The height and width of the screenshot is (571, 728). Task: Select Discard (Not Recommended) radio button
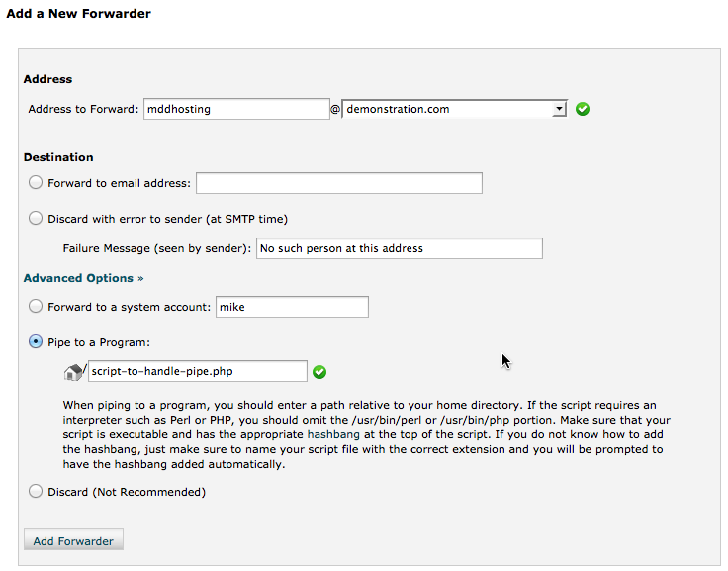coord(36,491)
